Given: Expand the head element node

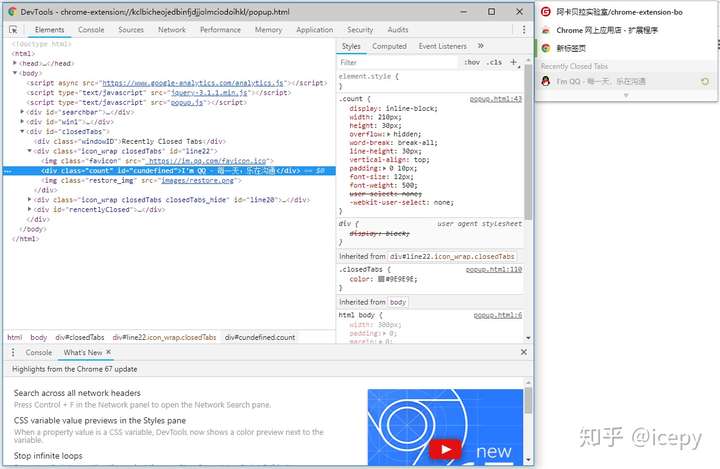Looking at the screenshot, I should click(15, 63).
